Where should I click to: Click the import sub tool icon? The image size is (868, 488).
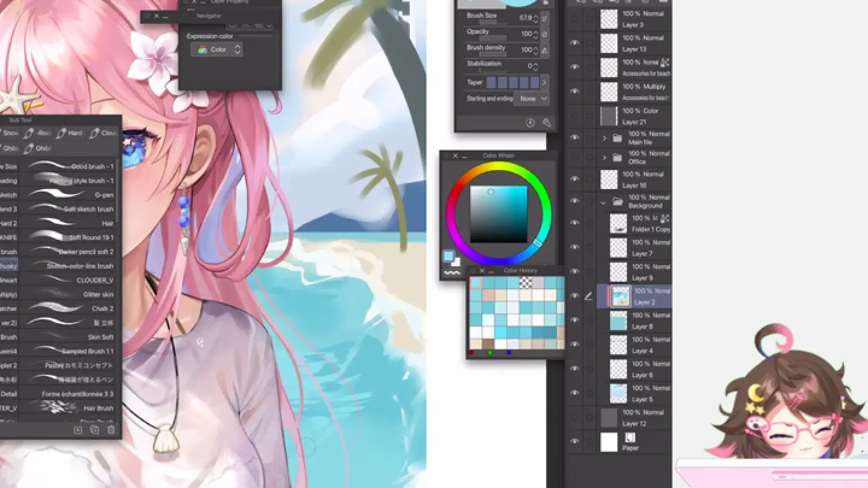tap(78, 430)
